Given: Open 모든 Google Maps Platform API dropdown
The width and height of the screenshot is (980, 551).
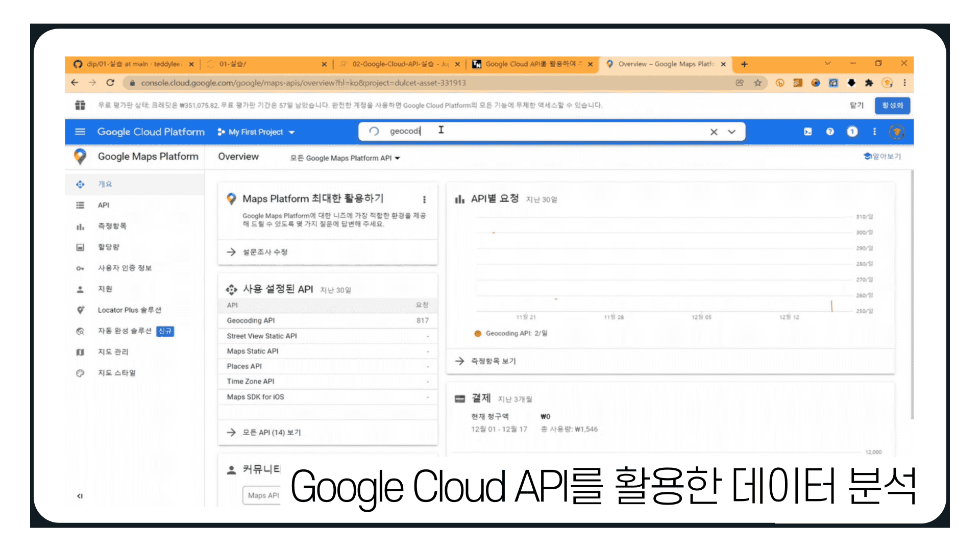Looking at the screenshot, I should coord(345,158).
